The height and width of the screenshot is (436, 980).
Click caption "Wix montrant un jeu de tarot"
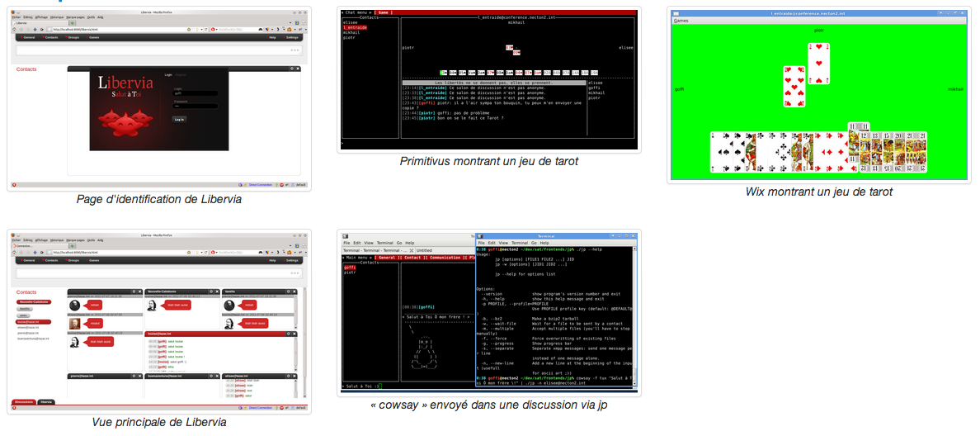click(x=819, y=192)
